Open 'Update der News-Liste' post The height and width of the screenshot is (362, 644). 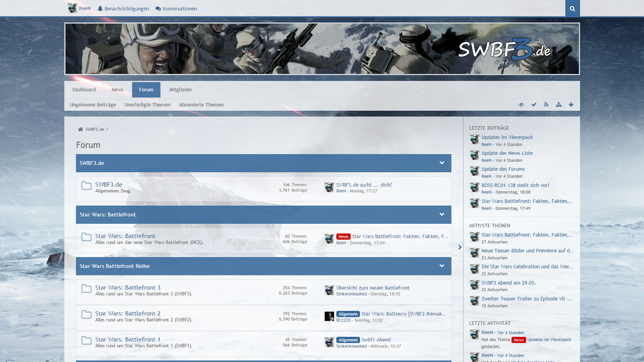507,153
